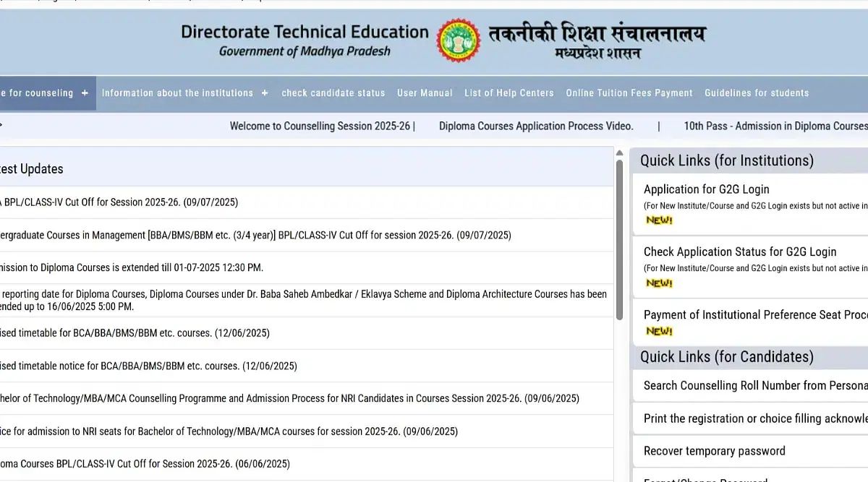Expand 'Information about the institutions' plus sign

[x=265, y=93]
